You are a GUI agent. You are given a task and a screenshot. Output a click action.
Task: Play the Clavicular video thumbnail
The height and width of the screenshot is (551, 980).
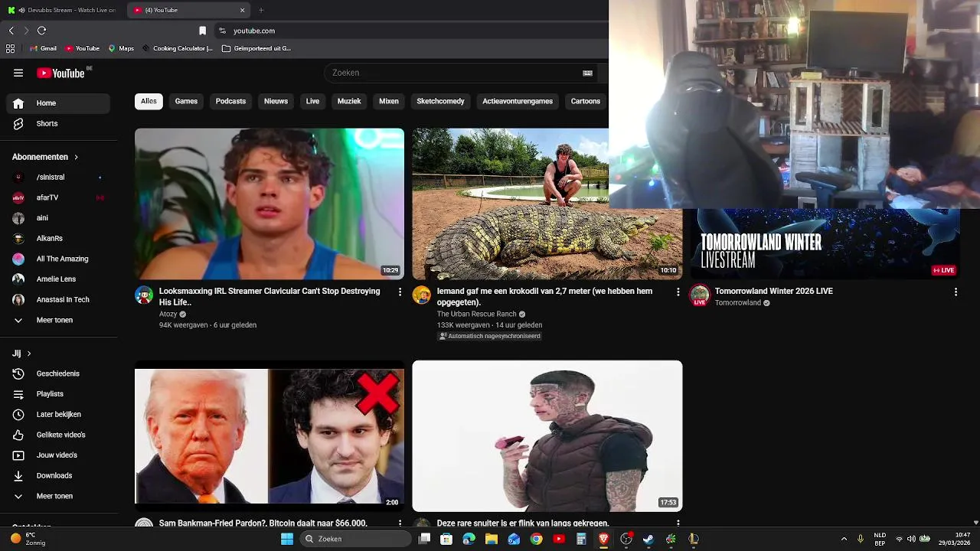pyautogui.click(x=269, y=204)
